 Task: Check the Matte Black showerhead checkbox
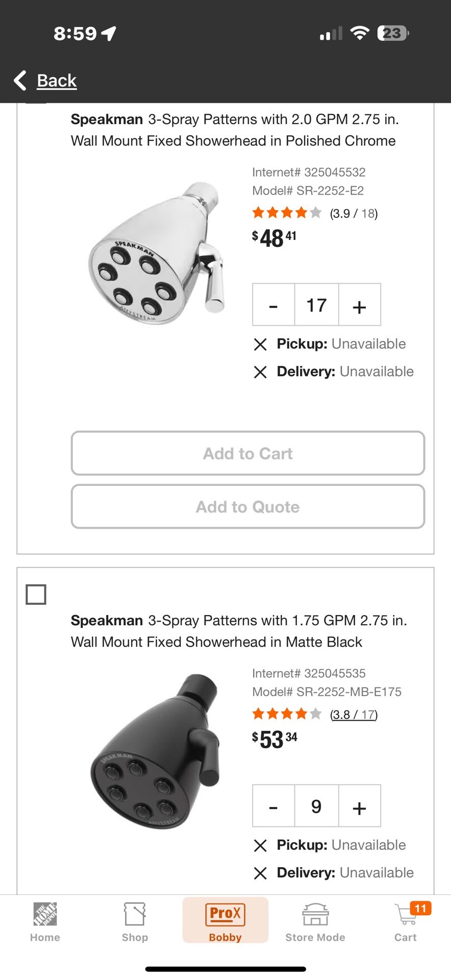[x=36, y=594]
